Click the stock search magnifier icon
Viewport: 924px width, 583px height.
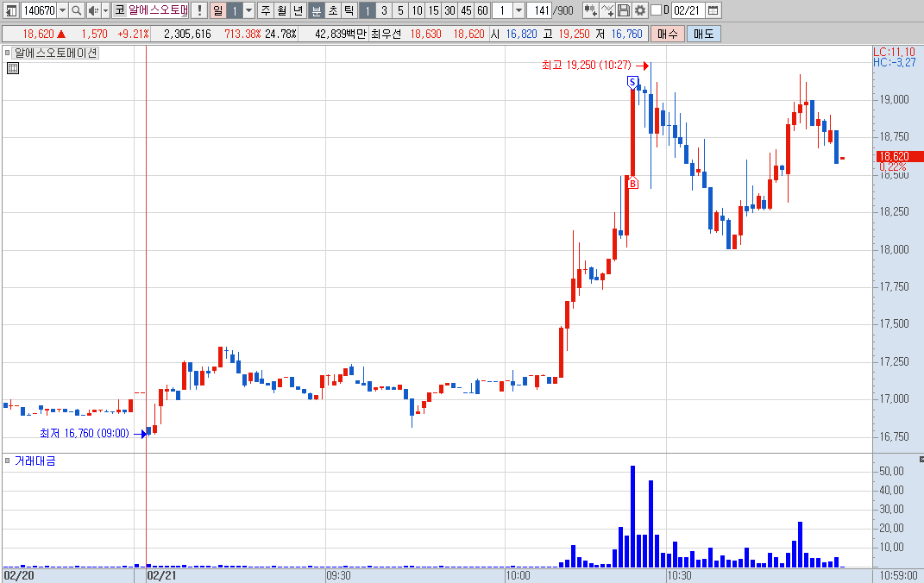76,10
